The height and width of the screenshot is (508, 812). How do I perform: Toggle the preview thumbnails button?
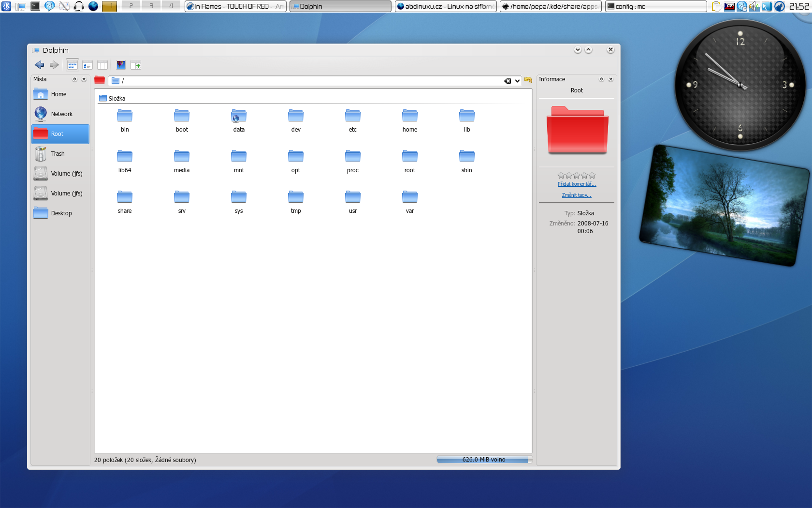[121, 65]
